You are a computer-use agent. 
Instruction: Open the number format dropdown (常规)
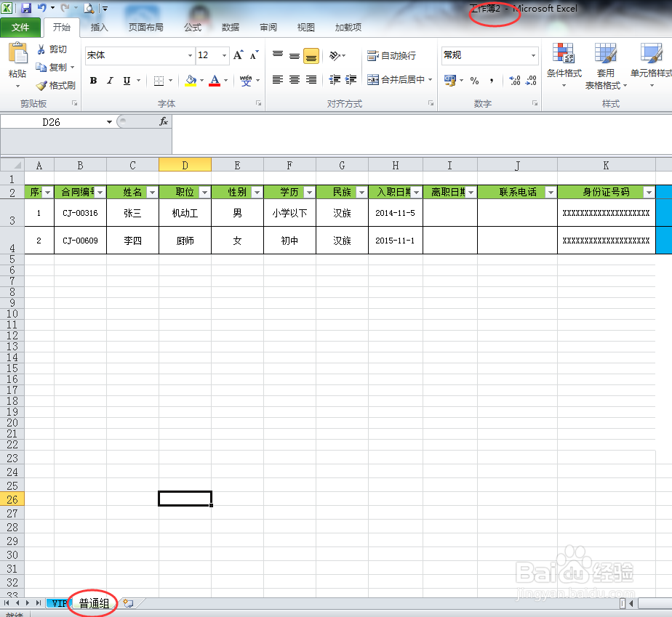(x=533, y=56)
